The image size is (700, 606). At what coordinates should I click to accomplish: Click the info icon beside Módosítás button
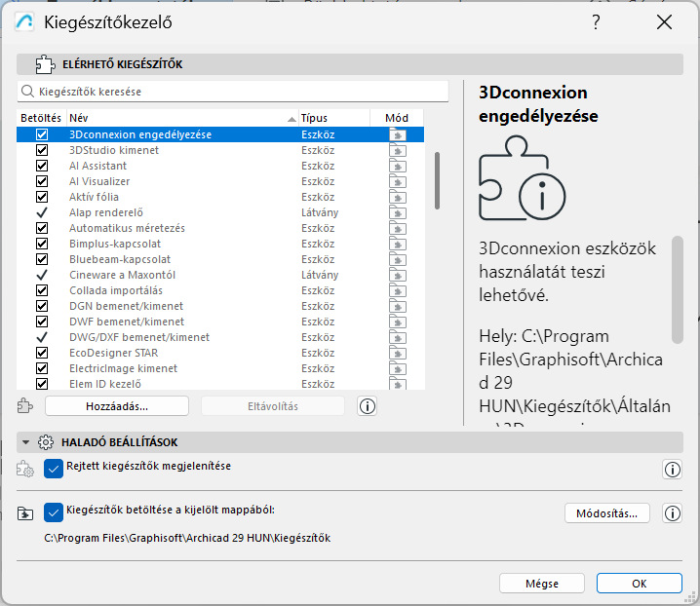point(673,513)
